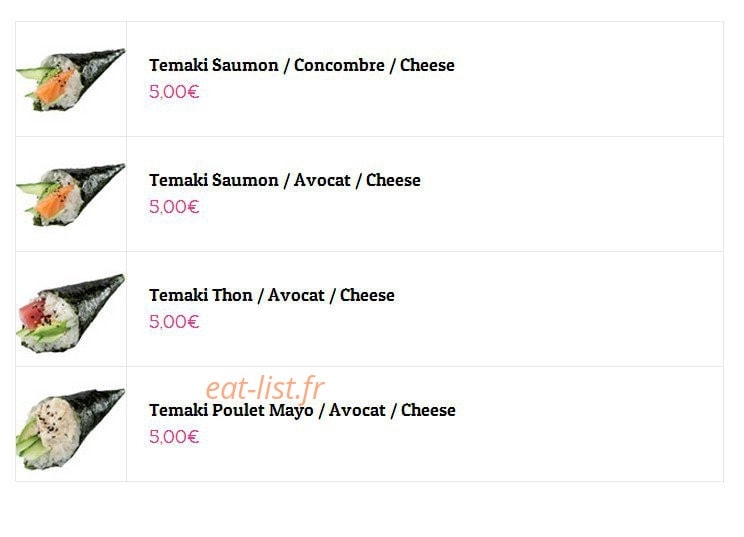This screenshot has width=744, height=537.
Task: Select the 5,00€ price of Temaki Thon
Action: coord(174,322)
